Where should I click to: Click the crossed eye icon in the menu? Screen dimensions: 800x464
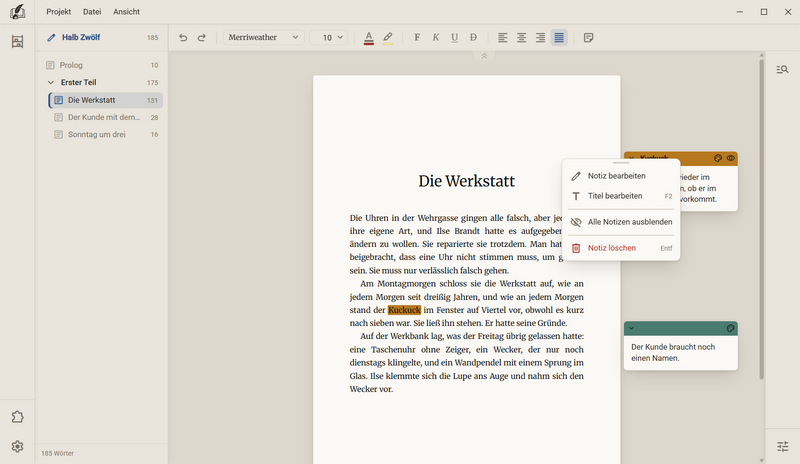pyautogui.click(x=576, y=222)
